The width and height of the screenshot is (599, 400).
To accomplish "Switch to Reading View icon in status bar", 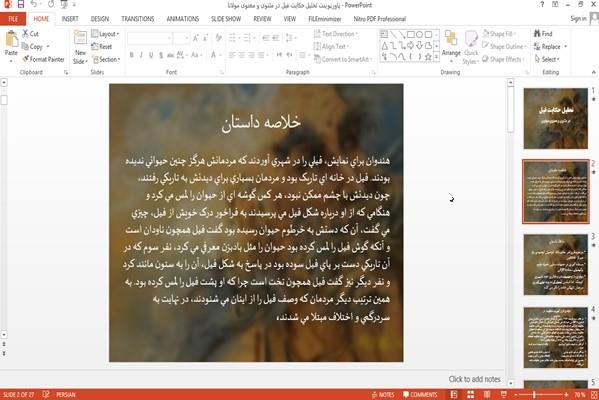I will (x=487, y=395).
